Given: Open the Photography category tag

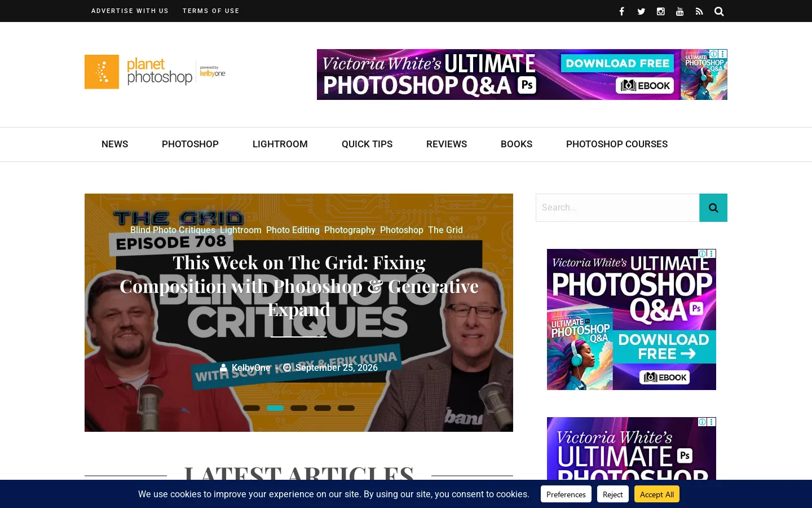Looking at the screenshot, I should (x=350, y=230).
